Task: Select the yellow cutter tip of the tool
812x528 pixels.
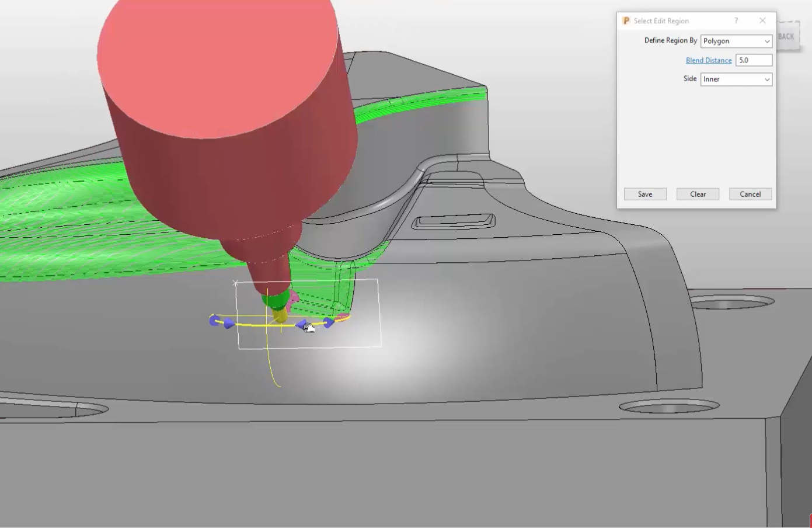Action: click(280, 316)
